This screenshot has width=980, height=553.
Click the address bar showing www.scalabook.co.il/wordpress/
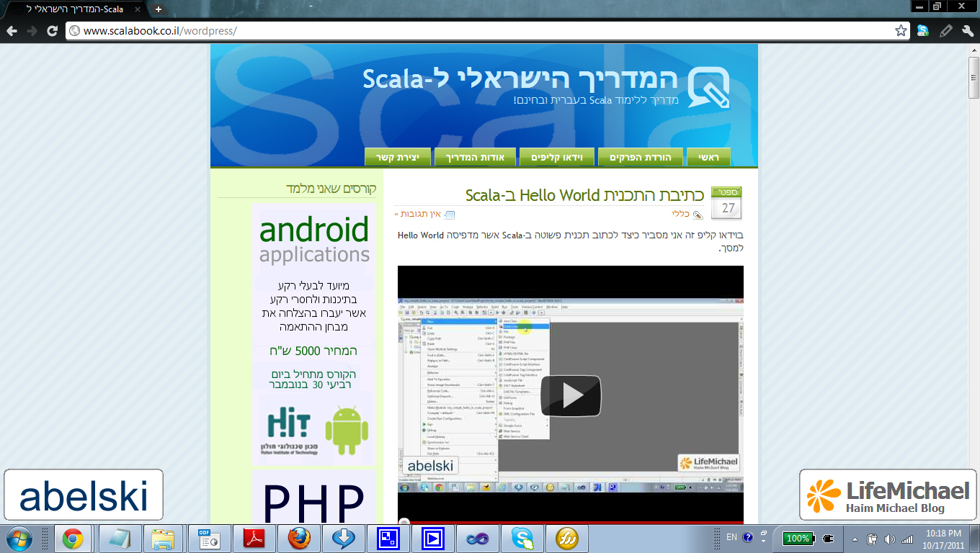tap(486, 31)
